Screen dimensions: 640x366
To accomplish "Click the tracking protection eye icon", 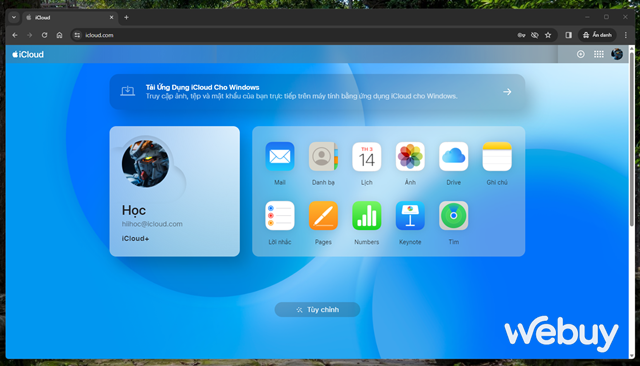I will point(535,35).
